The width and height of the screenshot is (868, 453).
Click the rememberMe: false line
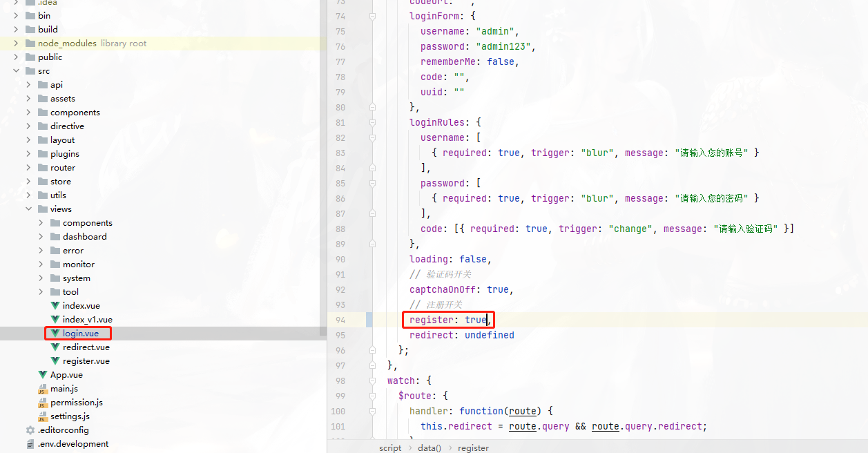[470, 61]
